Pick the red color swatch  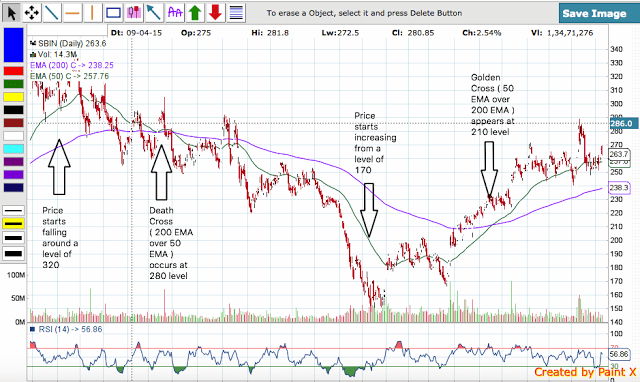[13, 71]
